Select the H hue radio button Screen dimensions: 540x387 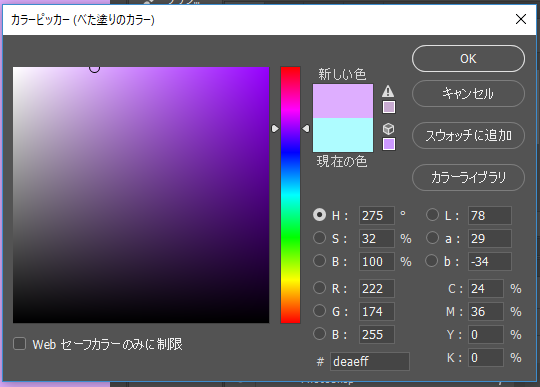[320, 215]
